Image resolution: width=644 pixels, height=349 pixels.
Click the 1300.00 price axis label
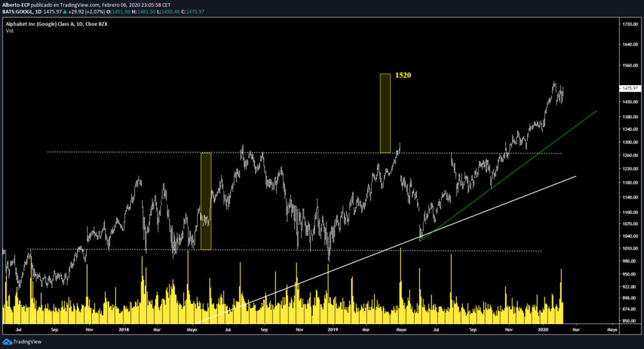[x=630, y=142]
